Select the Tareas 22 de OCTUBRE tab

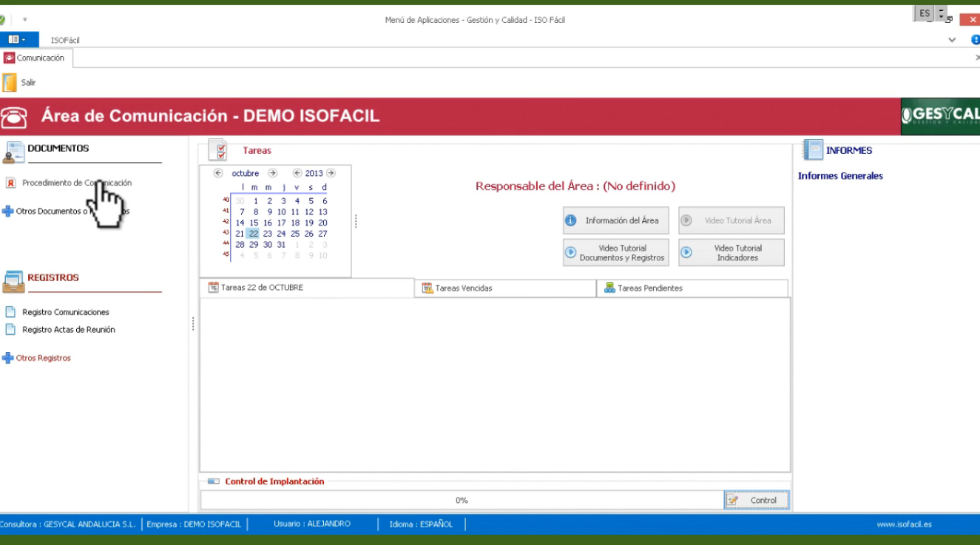(x=307, y=288)
